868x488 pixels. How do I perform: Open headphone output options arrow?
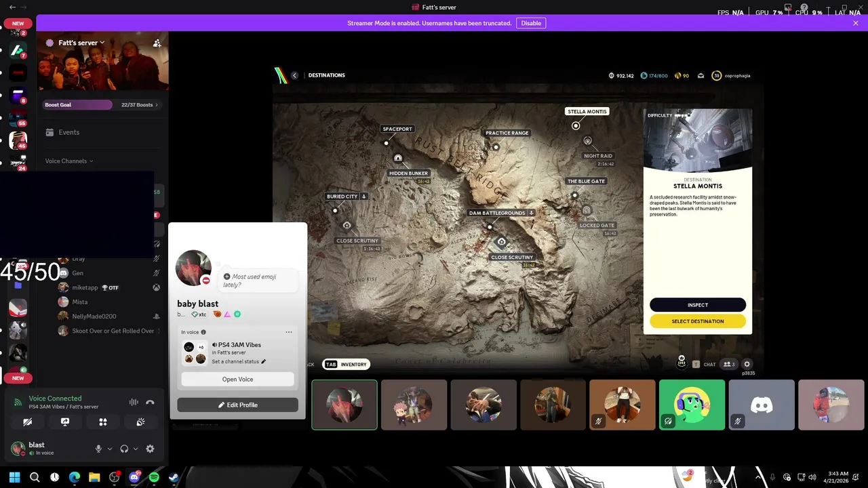click(x=136, y=449)
